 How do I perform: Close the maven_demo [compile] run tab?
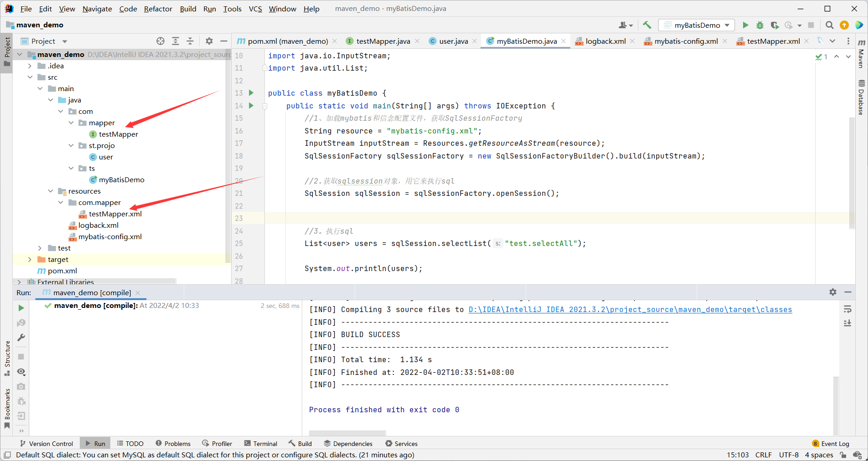pos(138,292)
